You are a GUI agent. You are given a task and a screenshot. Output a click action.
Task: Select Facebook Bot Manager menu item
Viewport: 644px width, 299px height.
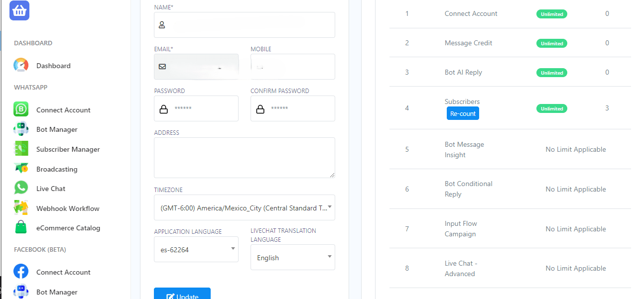tap(57, 292)
